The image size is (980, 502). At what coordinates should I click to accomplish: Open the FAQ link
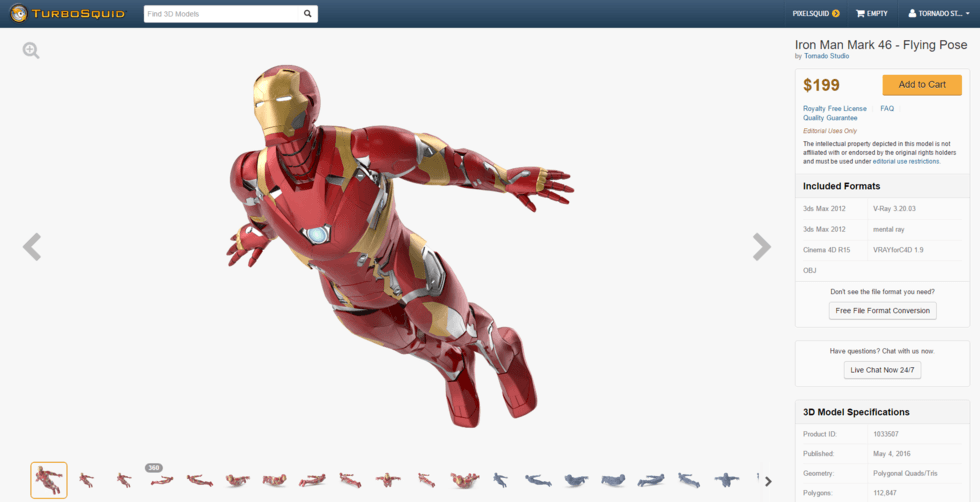click(x=887, y=109)
